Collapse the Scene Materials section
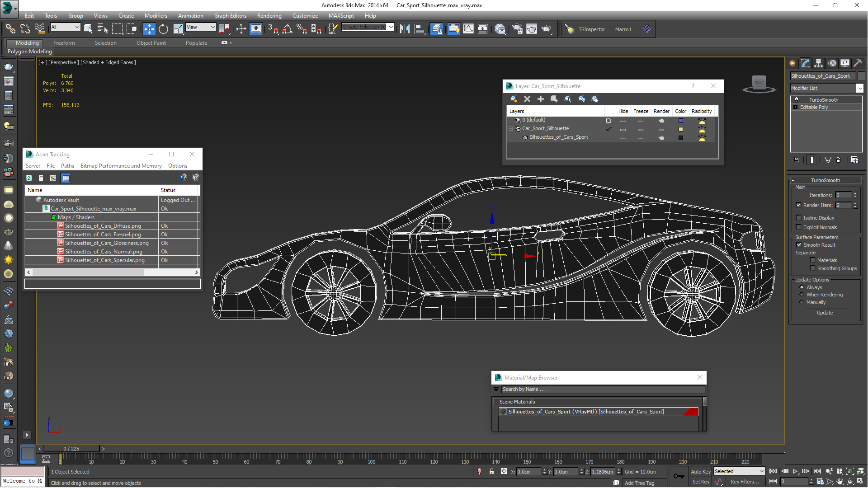This screenshot has width=868, height=488. click(496, 402)
